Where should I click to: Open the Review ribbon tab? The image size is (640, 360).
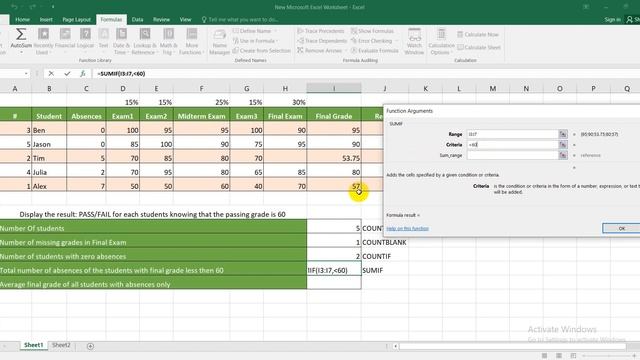161,20
